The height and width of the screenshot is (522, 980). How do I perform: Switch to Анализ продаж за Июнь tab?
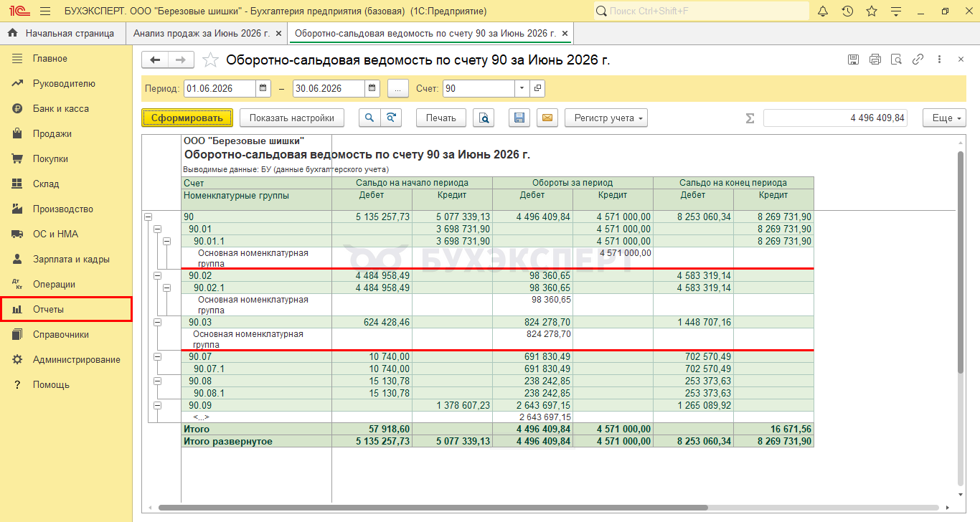pos(202,34)
